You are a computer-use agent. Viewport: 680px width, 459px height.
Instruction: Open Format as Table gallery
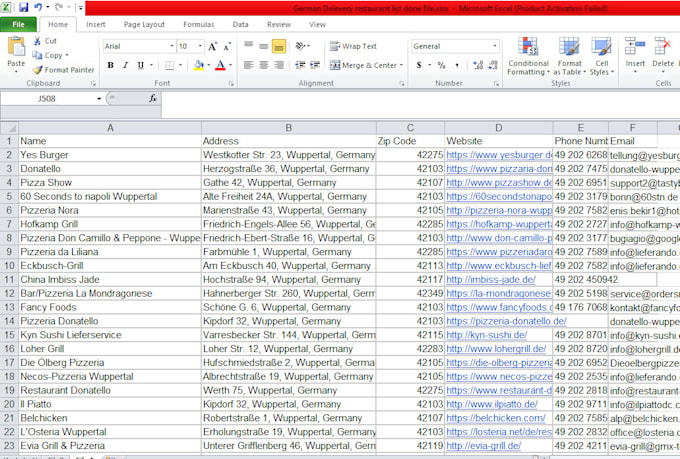pos(569,56)
